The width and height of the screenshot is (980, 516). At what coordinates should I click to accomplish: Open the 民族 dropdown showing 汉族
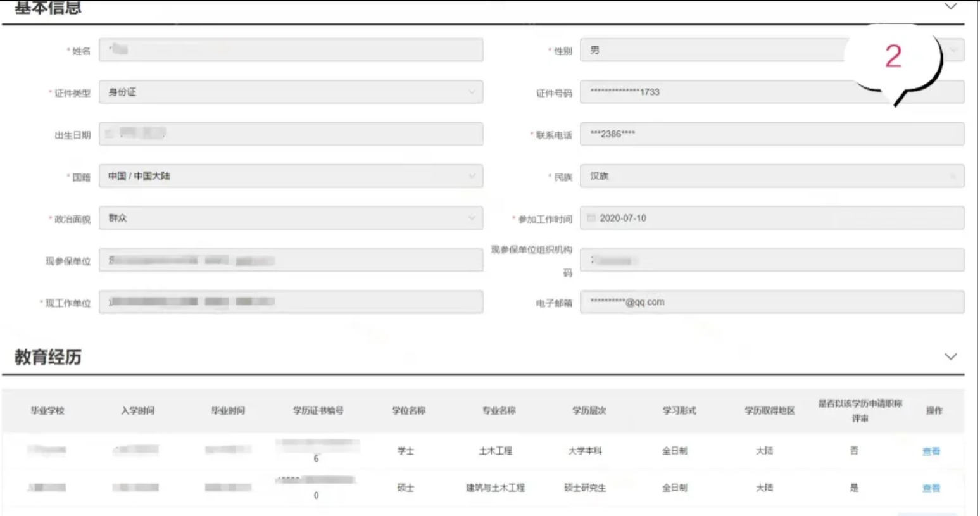click(x=772, y=176)
